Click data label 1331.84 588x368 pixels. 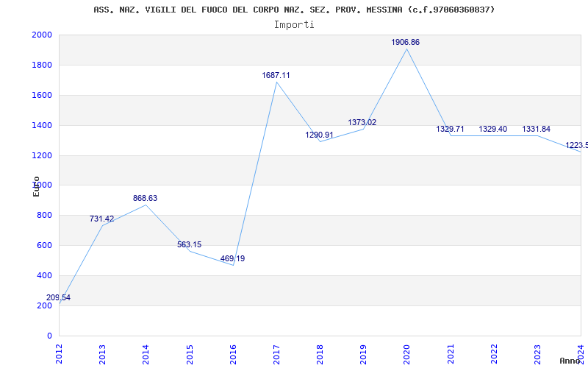[537, 130]
